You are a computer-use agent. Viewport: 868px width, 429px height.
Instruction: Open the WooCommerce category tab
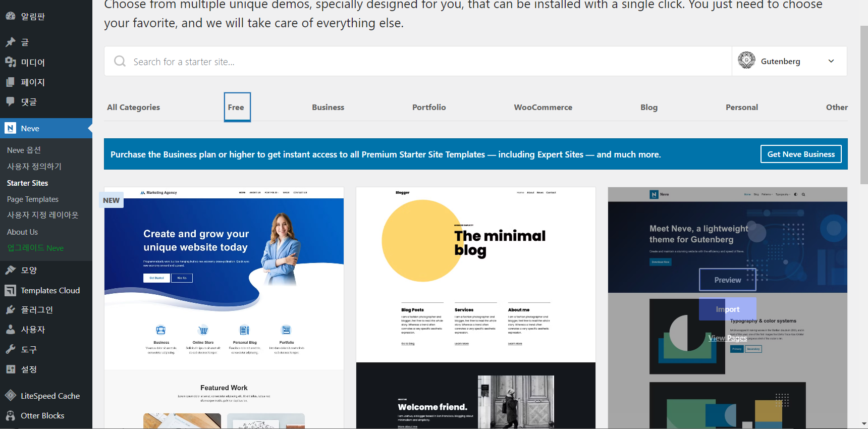[x=543, y=107]
